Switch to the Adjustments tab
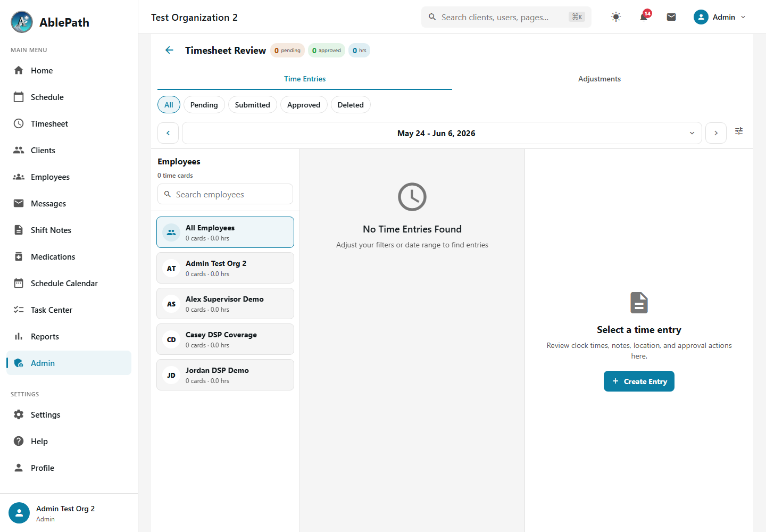The height and width of the screenshot is (532, 766). pyautogui.click(x=600, y=79)
